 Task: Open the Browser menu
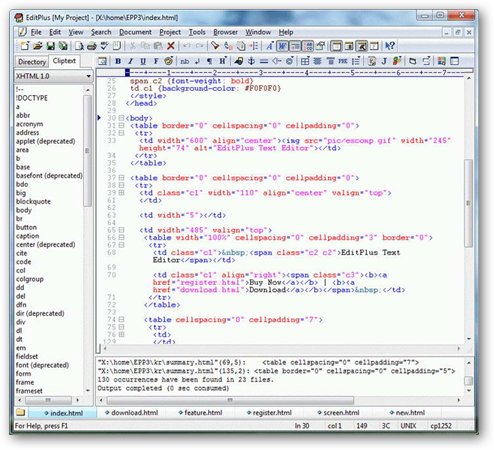225,32
